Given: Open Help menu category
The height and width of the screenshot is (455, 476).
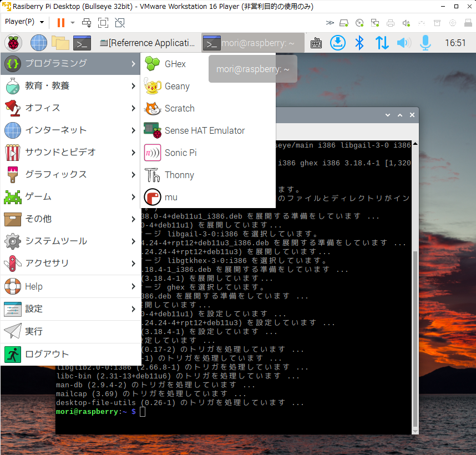Looking at the screenshot, I should (70, 286).
